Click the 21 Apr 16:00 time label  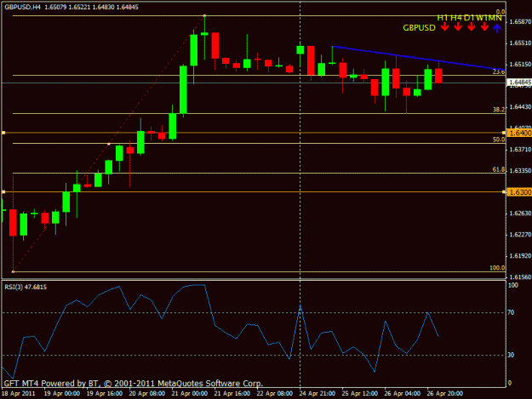(232, 394)
